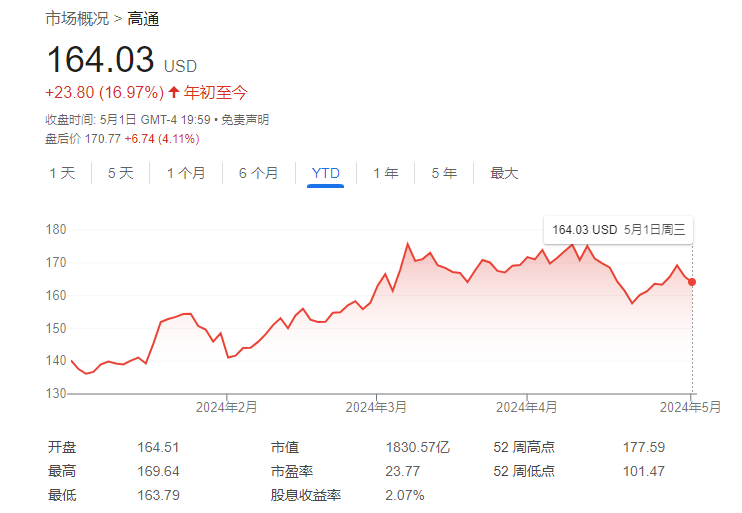742x513 pixels.
Task: Click the +23.80 (16.97%) change value
Action: coord(105,92)
